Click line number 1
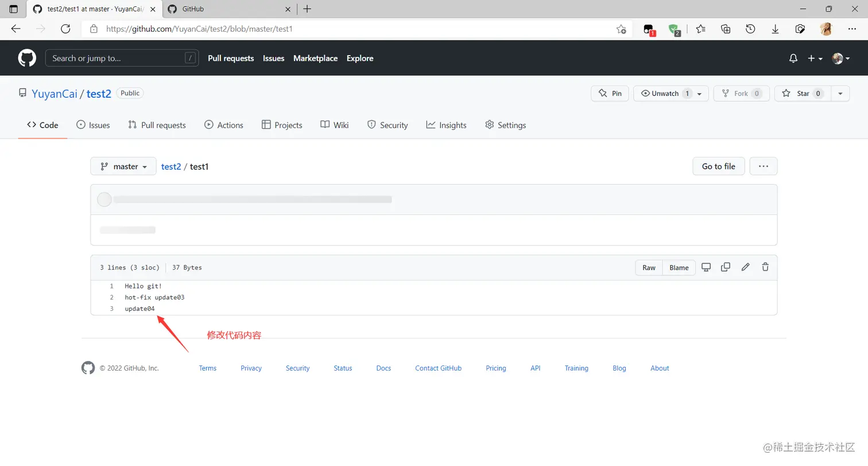Image resolution: width=868 pixels, height=466 pixels. click(x=111, y=286)
